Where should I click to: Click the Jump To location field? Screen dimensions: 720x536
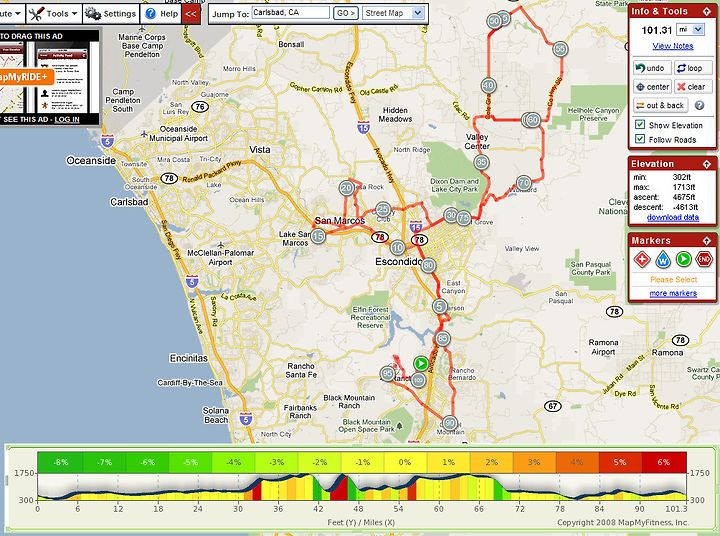(290, 13)
